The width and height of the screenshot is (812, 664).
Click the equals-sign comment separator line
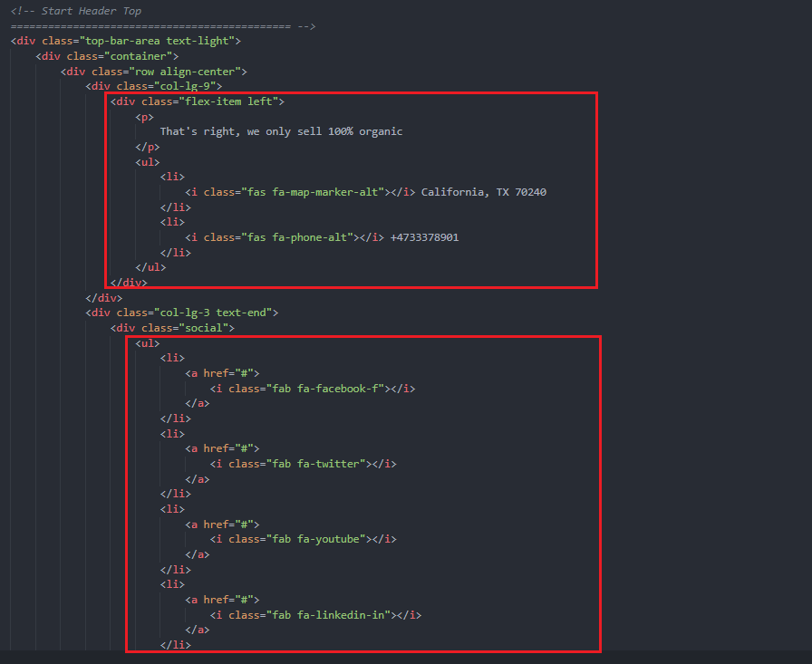pos(163,26)
